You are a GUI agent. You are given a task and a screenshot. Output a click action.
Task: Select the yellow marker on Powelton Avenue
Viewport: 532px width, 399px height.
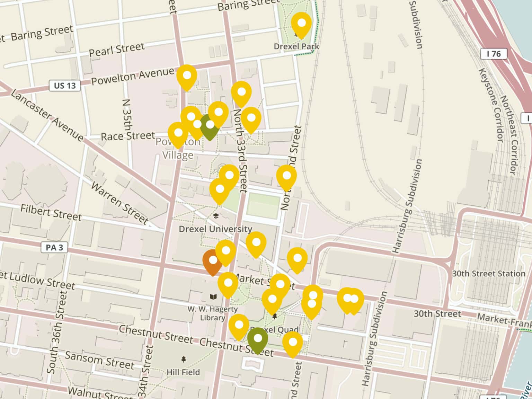point(187,76)
